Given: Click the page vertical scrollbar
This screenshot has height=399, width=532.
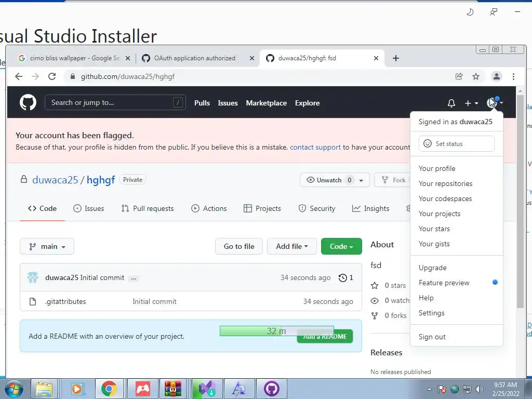Looking at the screenshot, I should click(520, 202).
